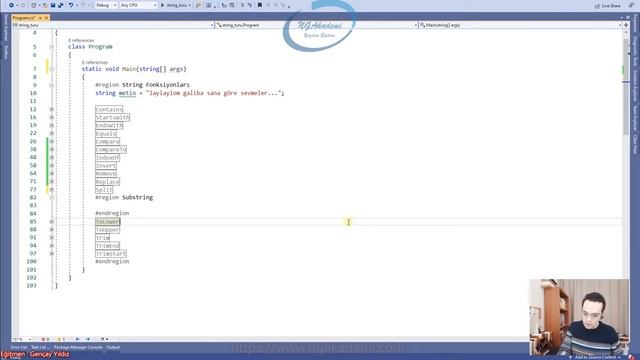Click the Save All toolbar icon
640x360 pixels.
point(60,5)
